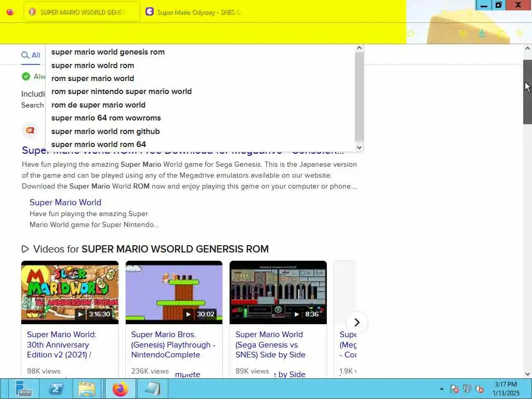Click the Action Center flag tray icon

[x=455, y=389]
